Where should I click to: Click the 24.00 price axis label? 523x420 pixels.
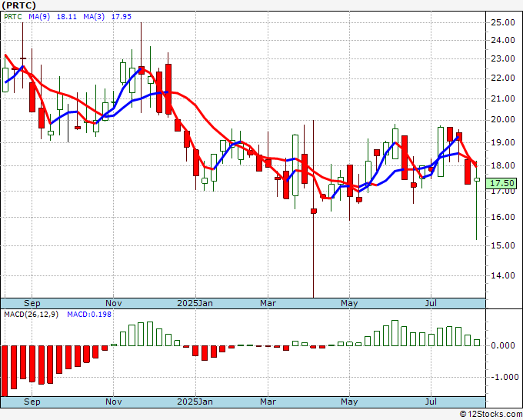[503, 40]
